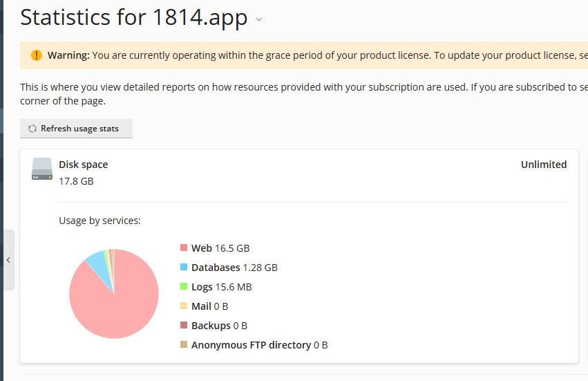
Task: Click the tan Anonymous FTP directory swatch
Action: [184, 344]
